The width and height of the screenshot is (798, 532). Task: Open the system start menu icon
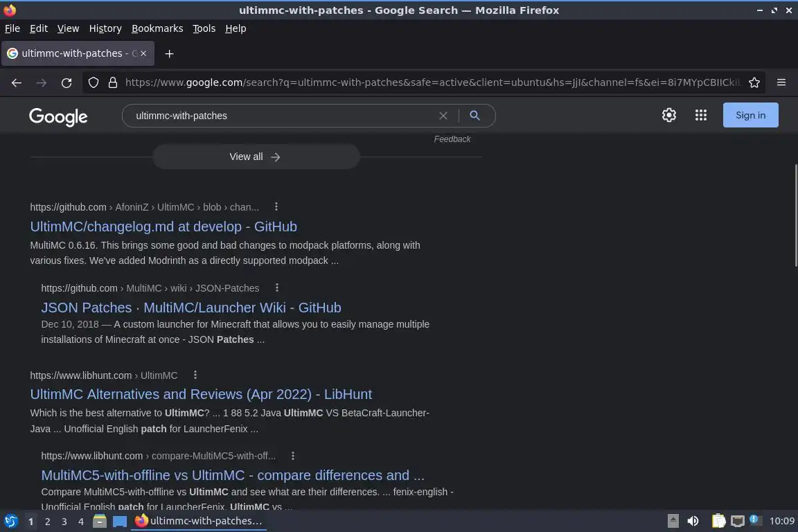[10, 521]
